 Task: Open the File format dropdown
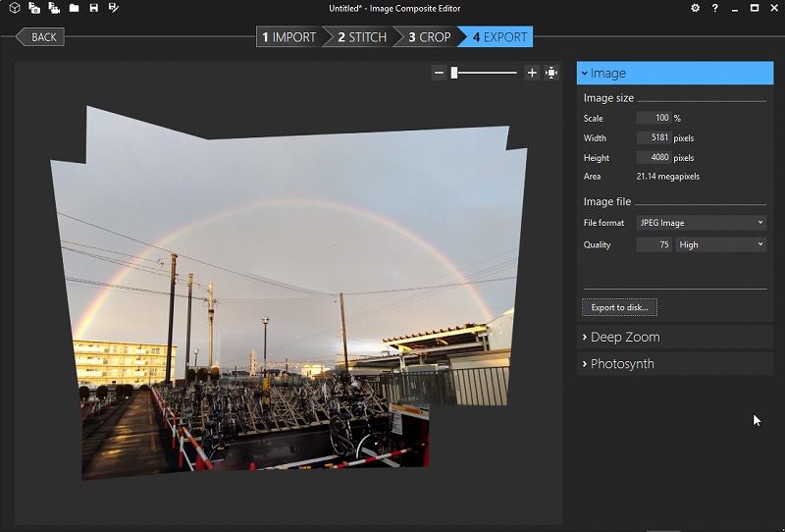coord(701,223)
